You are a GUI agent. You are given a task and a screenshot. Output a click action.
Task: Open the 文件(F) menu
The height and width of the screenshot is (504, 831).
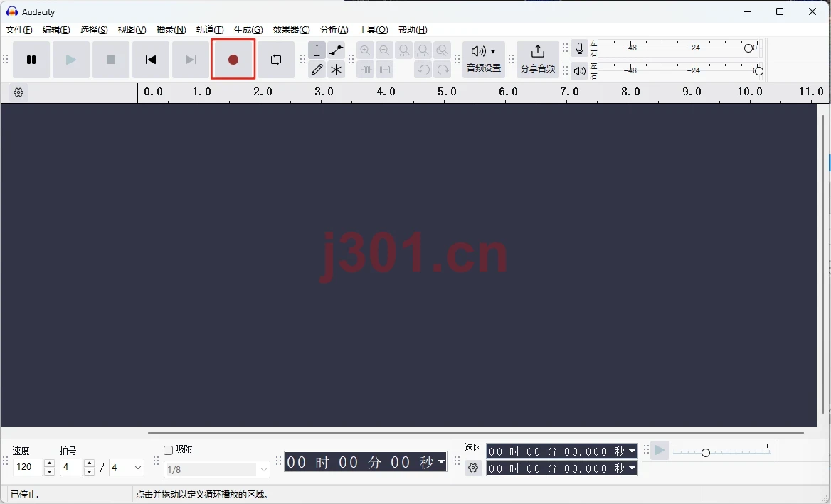(x=18, y=30)
